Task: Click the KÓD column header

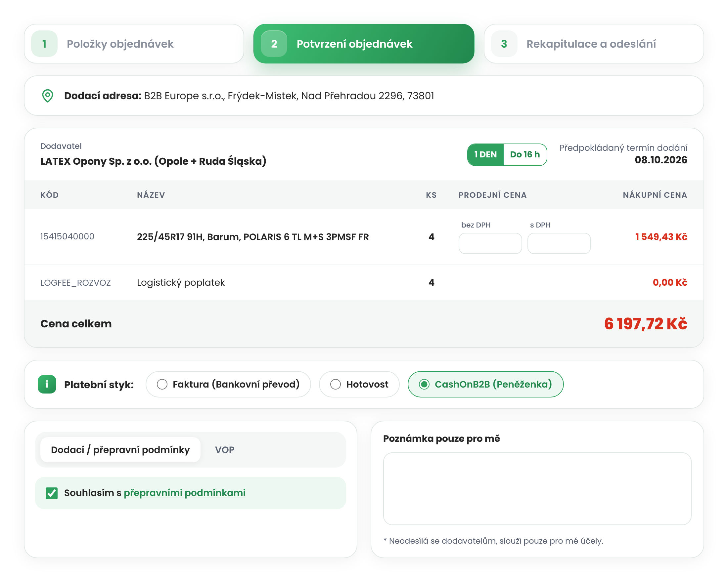Action: 50,195
